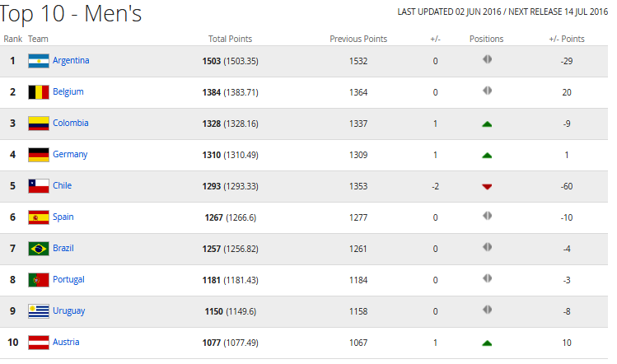Viewport: 617px width, 364px height.
Task: Open the Portugal team link
Action: (x=68, y=280)
